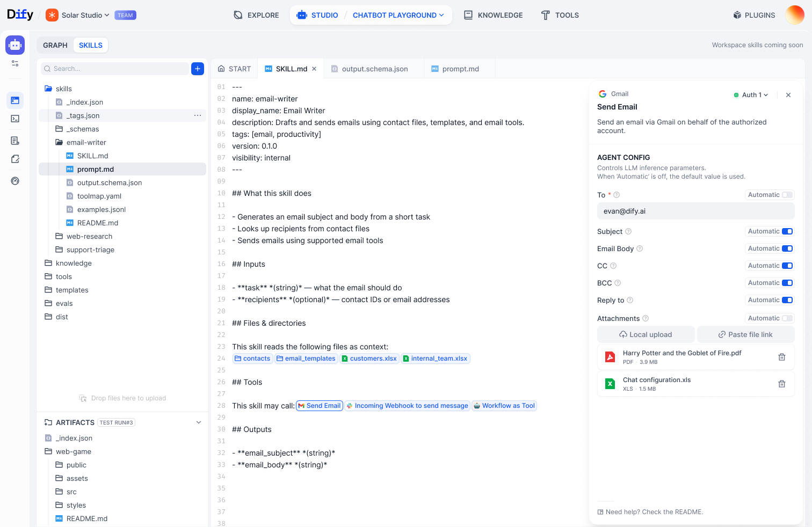
Task: Open the three-dot menu for _tags.json
Action: point(198,115)
